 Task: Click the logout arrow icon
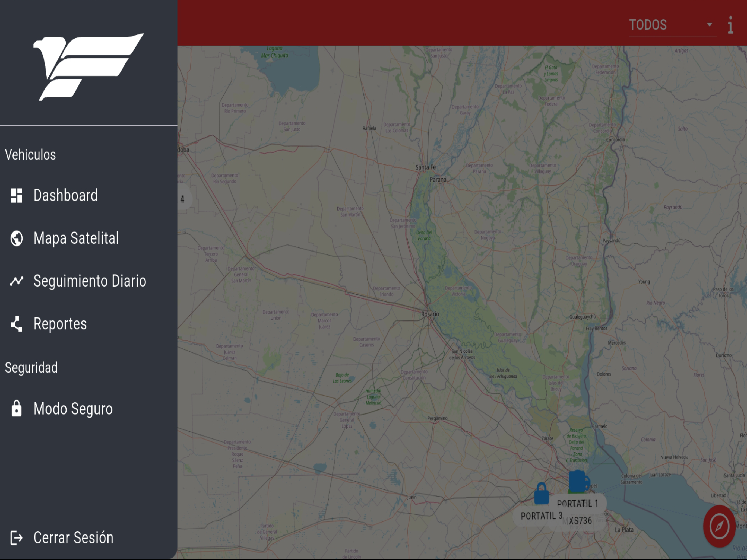point(17,538)
